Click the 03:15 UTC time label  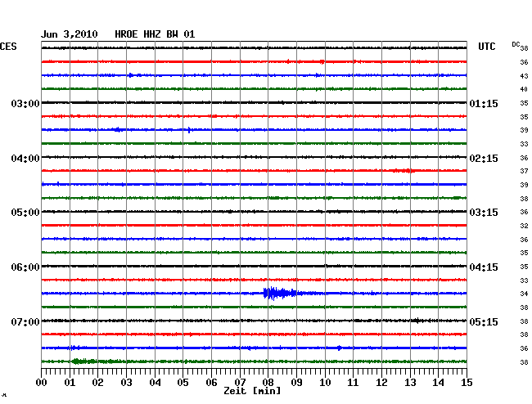pyautogui.click(x=484, y=213)
